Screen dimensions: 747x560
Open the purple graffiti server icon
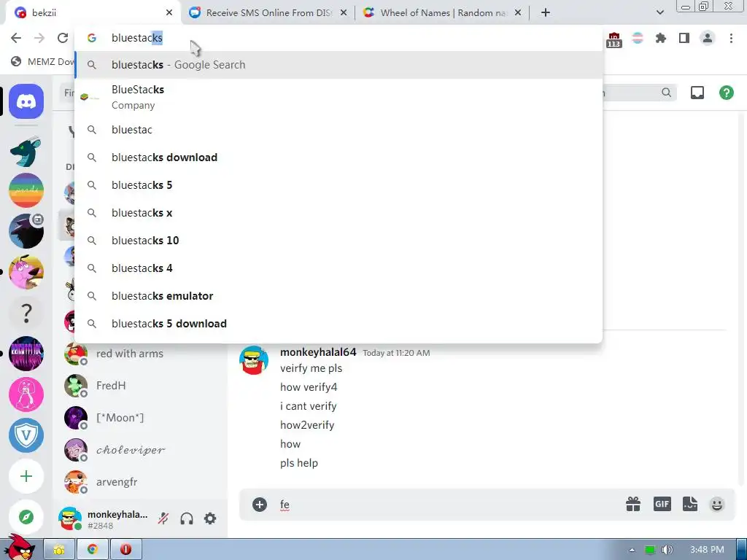tap(26, 354)
